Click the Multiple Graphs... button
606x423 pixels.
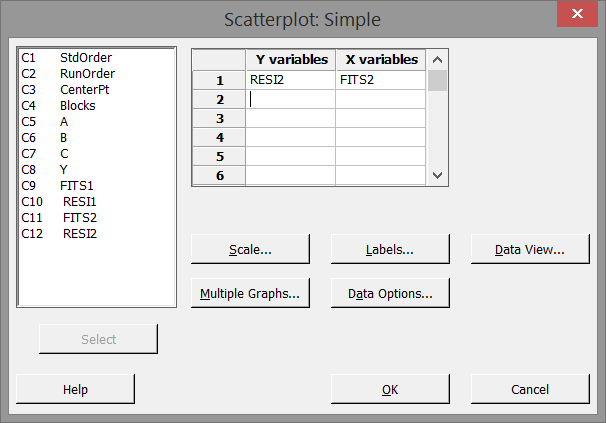click(250, 293)
